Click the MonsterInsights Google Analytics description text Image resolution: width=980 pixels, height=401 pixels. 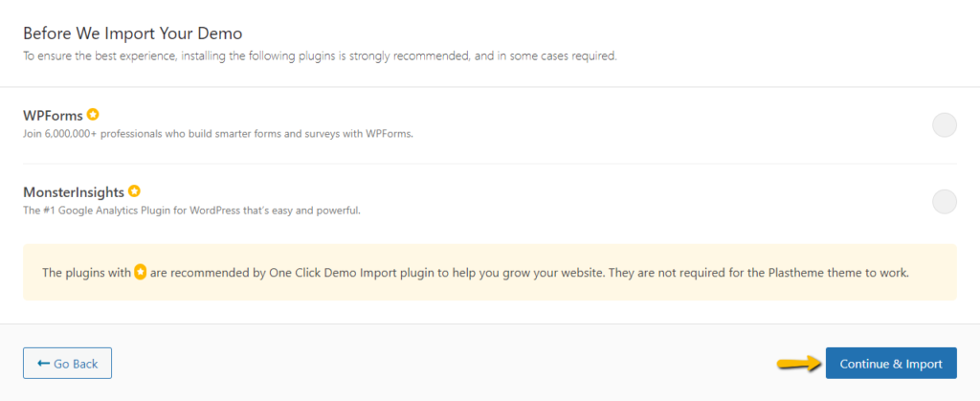point(191,211)
